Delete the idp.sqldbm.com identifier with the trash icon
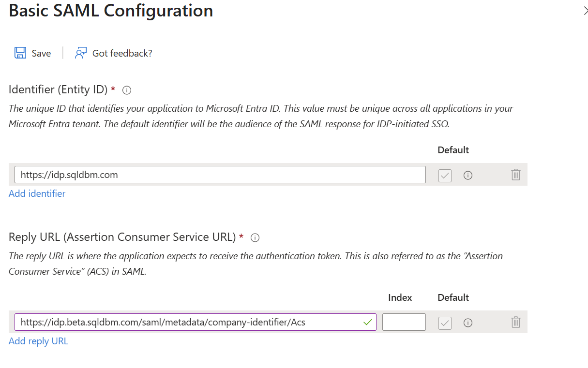Image resolution: width=588 pixels, height=368 pixels. click(x=516, y=175)
